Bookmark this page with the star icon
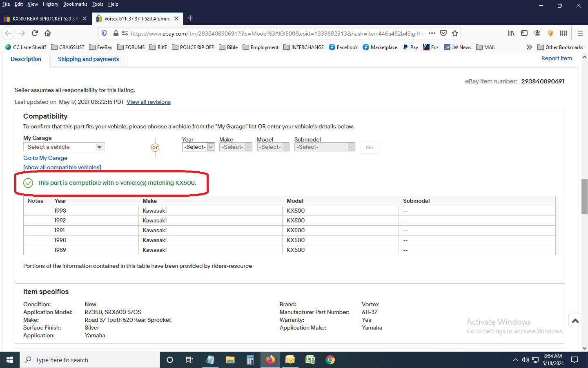The image size is (588, 368). tap(455, 33)
